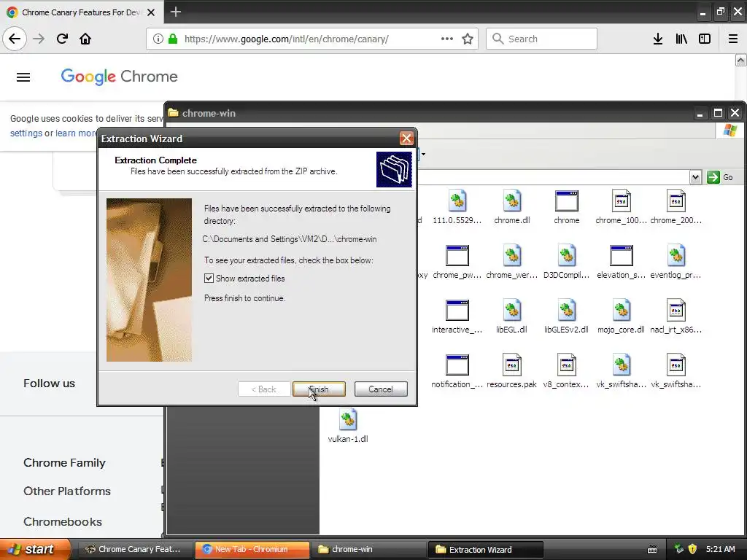Viewport: 747px width, 560px height.
Task: Switch to New Tab - Chromium taskbar item
Action: tap(252, 549)
